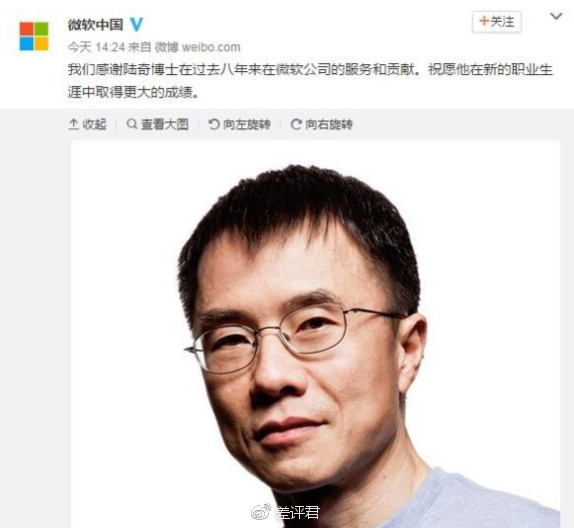Click the clockwise rotate arrow icon
The image size is (574, 528).
click(296, 124)
